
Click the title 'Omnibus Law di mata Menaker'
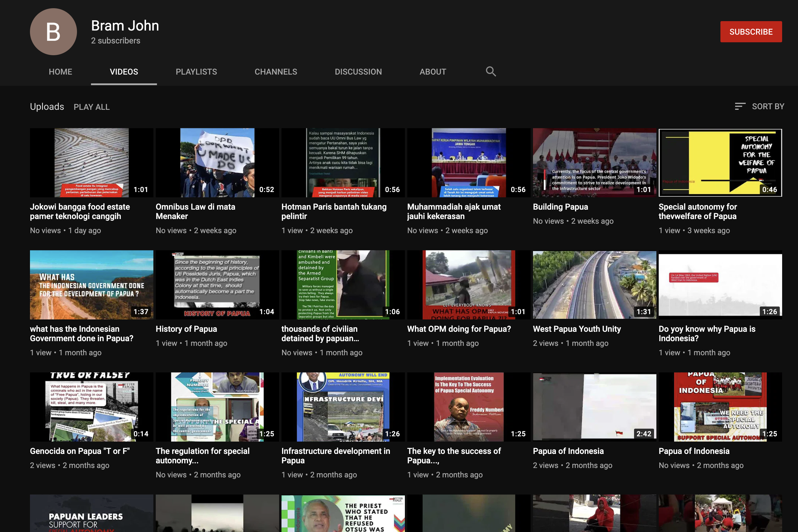tap(195, 211)
